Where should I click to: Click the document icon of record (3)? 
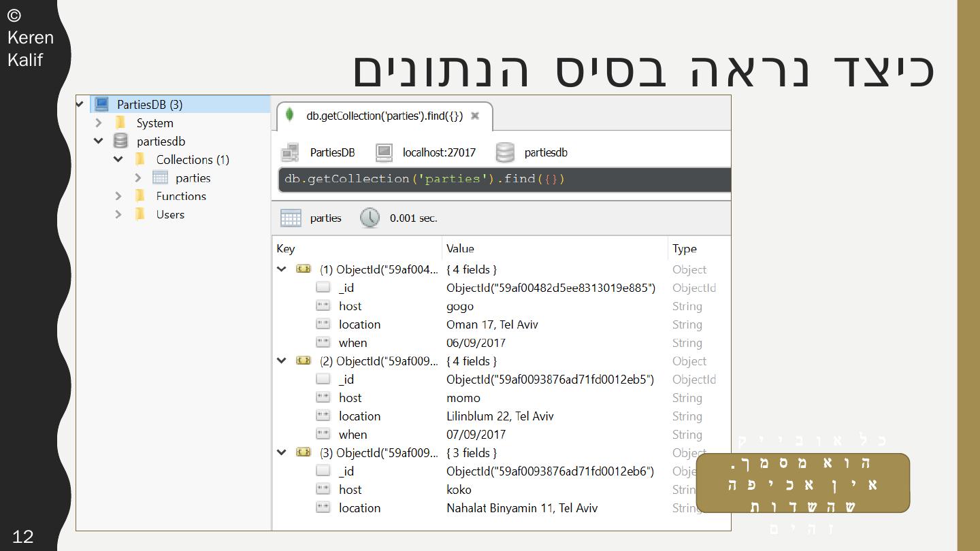tap(304, 452)
